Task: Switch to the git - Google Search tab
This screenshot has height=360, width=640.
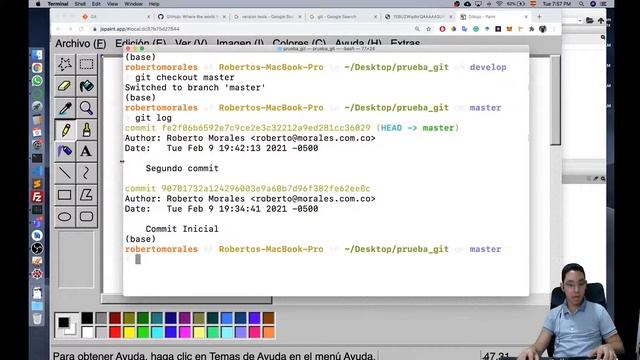Action: pos(342,17)
